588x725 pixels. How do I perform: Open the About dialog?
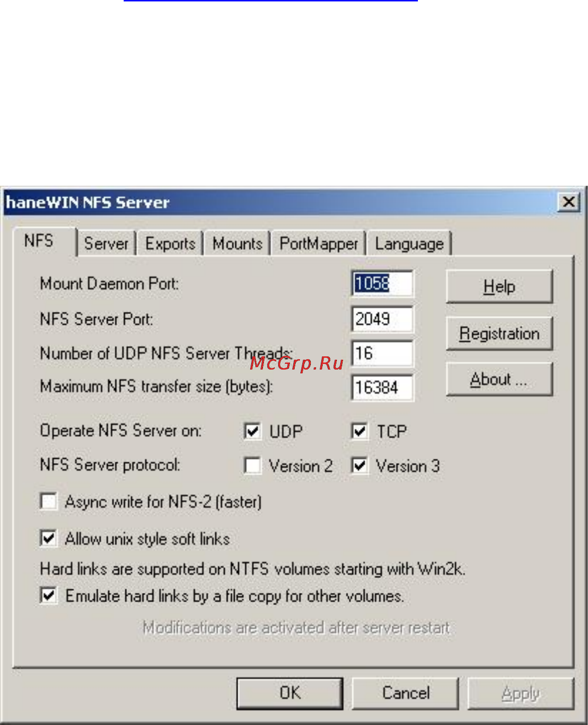(x=499, y=379)
